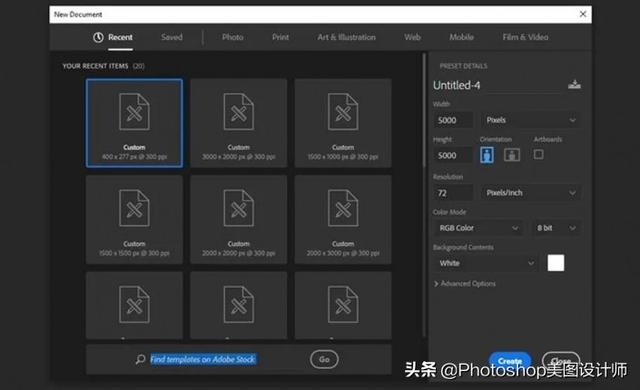This screenshot has width=640, height=390.
Task: Enable the Artboards checkbox
Action: click(538, 154)
